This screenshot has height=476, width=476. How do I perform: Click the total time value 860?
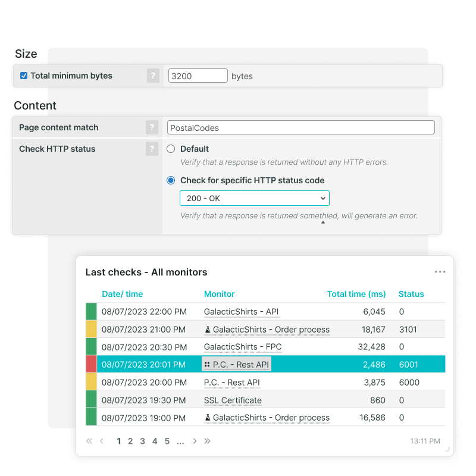click(378, 400)
